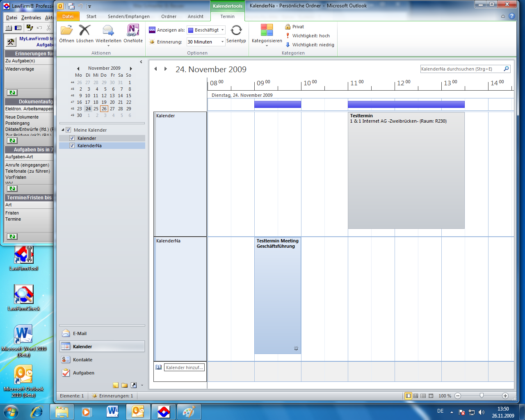Open Kontakte in navigation pane
This screenshot has height=420, width=525.
click(82, 360)
